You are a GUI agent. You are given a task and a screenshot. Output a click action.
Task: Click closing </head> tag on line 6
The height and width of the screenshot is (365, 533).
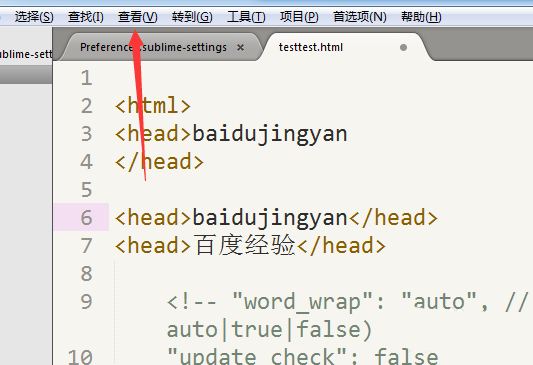pyautogui.click(x=393, y=218)
